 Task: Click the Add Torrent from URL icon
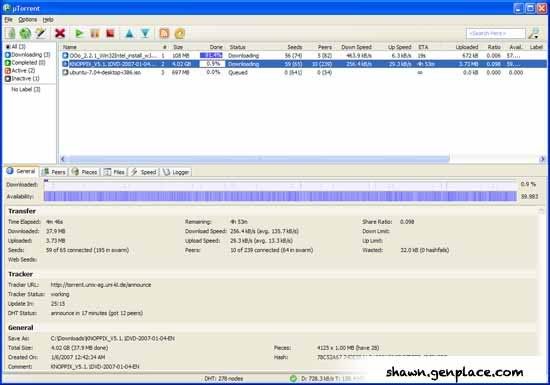click(25, 33)
